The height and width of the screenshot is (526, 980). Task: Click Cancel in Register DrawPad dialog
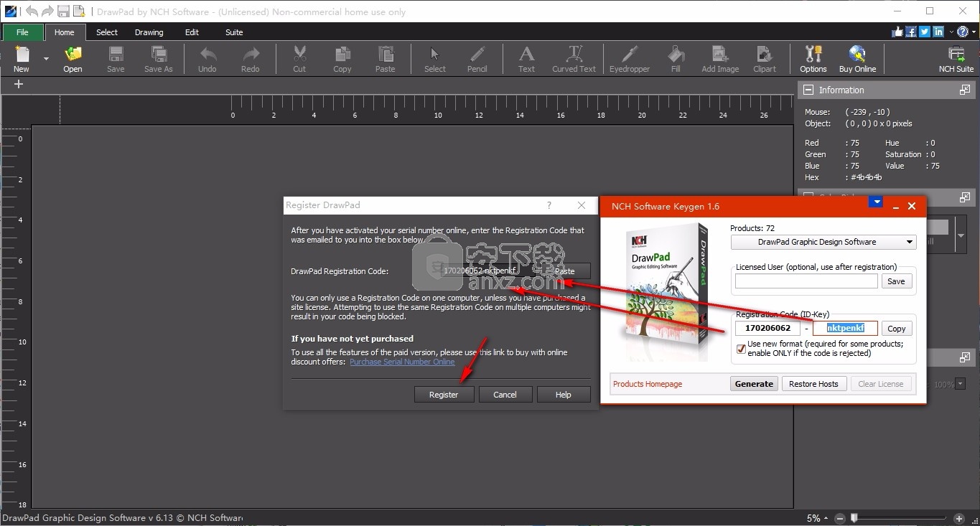pos(505,395)
